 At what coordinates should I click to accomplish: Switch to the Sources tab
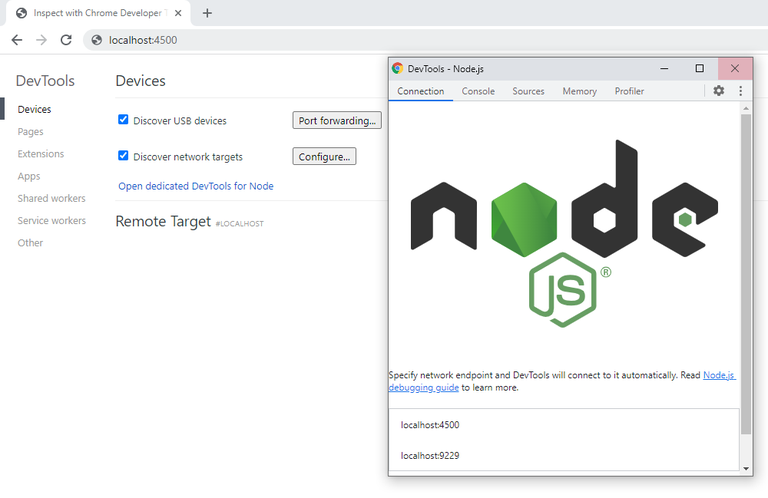528,91
